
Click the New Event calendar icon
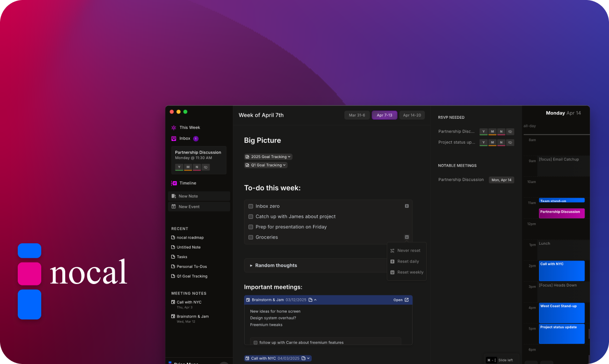(x=174, y=207)
